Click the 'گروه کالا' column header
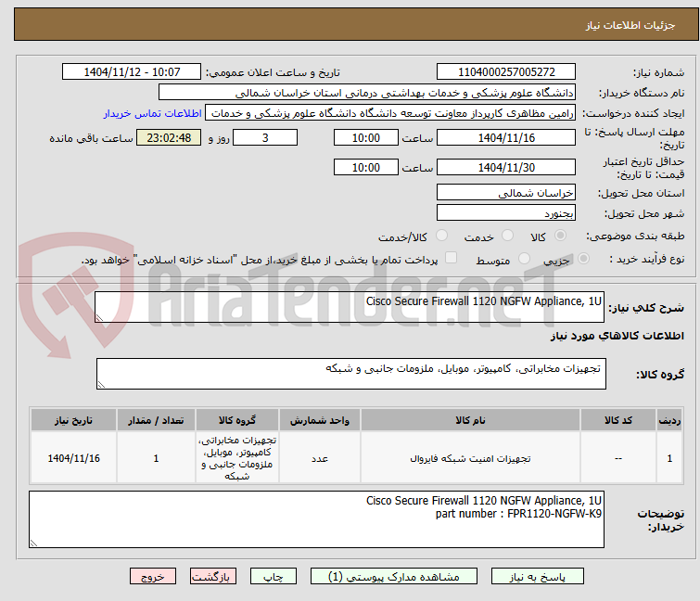The width and height of the screenshot is (700, 601). coord(237,420)
